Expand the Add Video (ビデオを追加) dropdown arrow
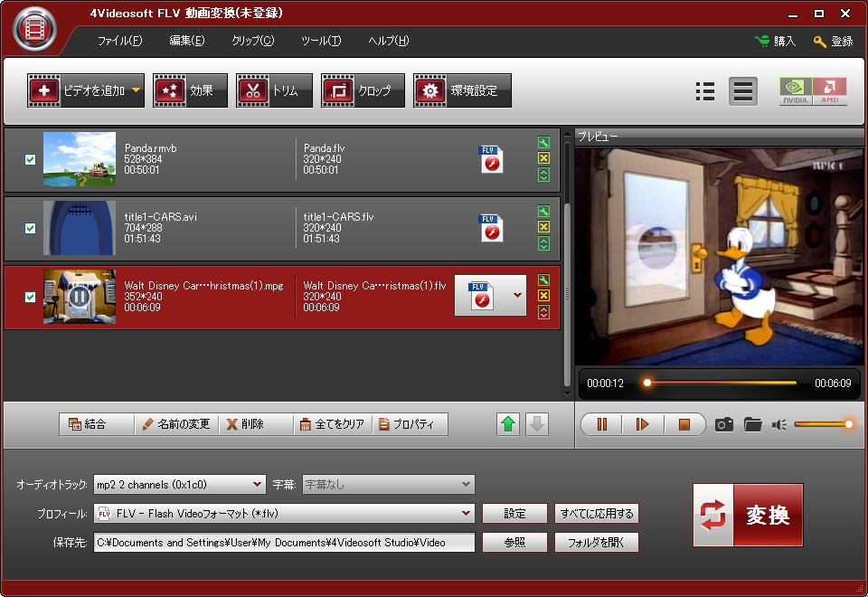Screen dimensions: 868x597 137,90
